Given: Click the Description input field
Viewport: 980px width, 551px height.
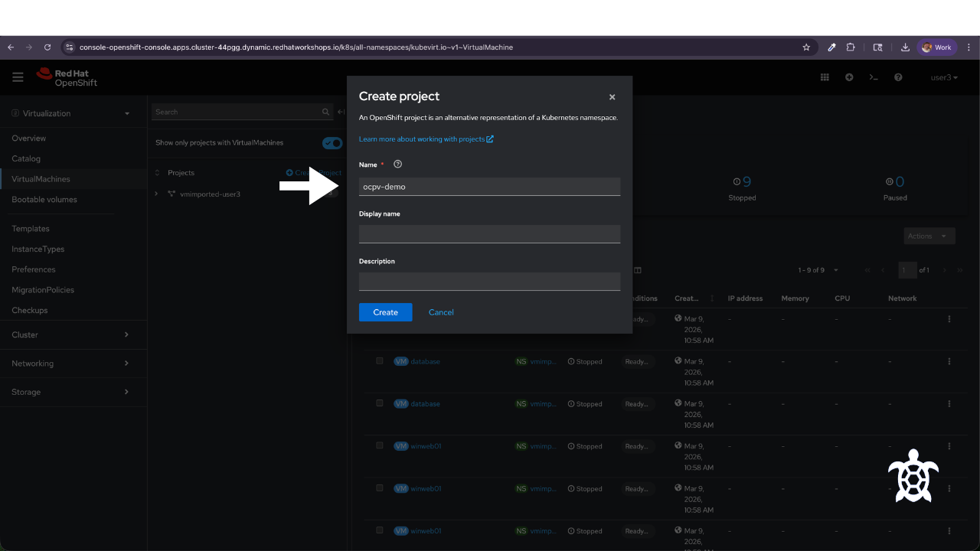Looking at the screenshot, I should [x=489, y=281].
